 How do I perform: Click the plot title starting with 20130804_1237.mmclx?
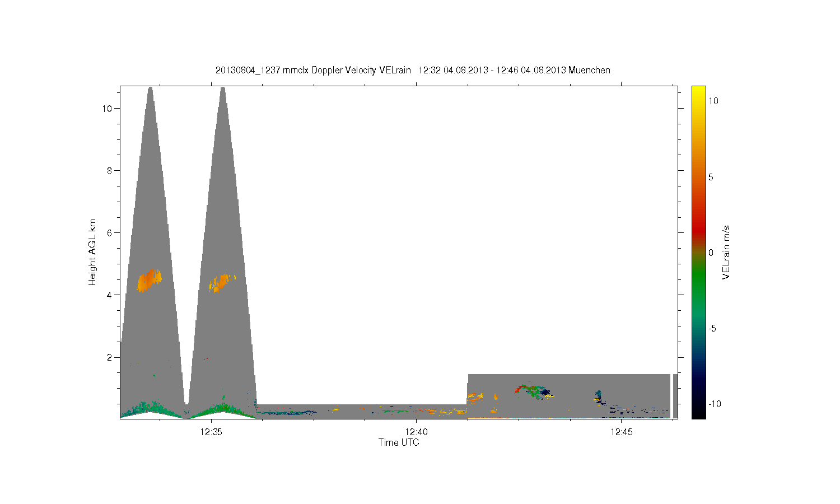[x=413, y=70]
